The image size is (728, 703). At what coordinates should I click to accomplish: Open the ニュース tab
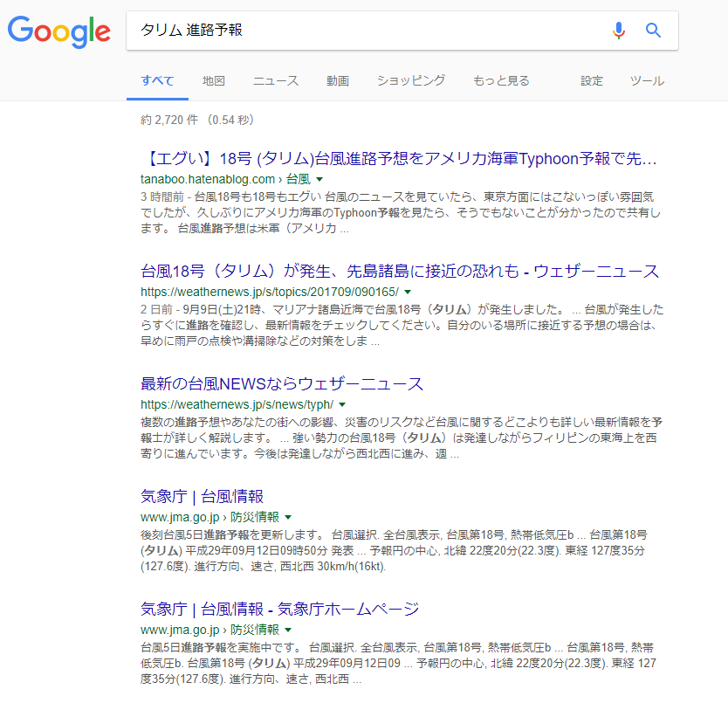click(x=276, y=81)
